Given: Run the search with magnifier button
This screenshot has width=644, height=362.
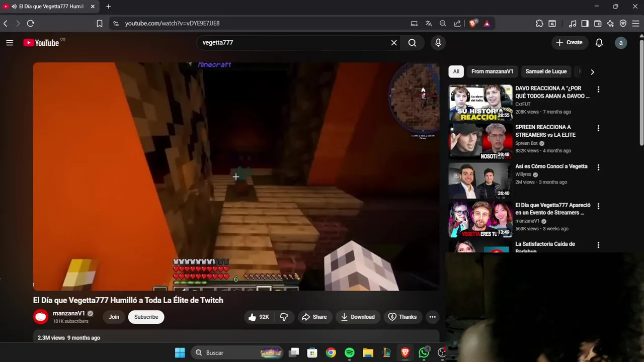Looking at the screenshot, I should click(x=412, y=43).
